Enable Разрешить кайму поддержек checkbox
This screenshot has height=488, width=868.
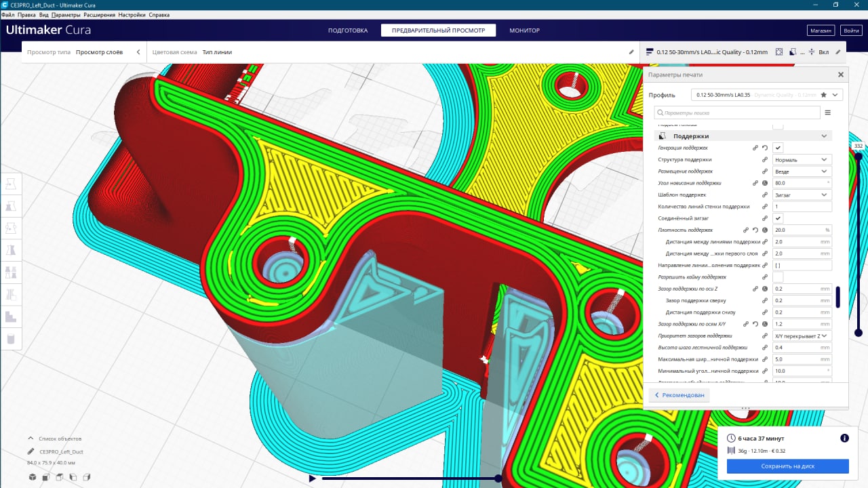(778, 277)
